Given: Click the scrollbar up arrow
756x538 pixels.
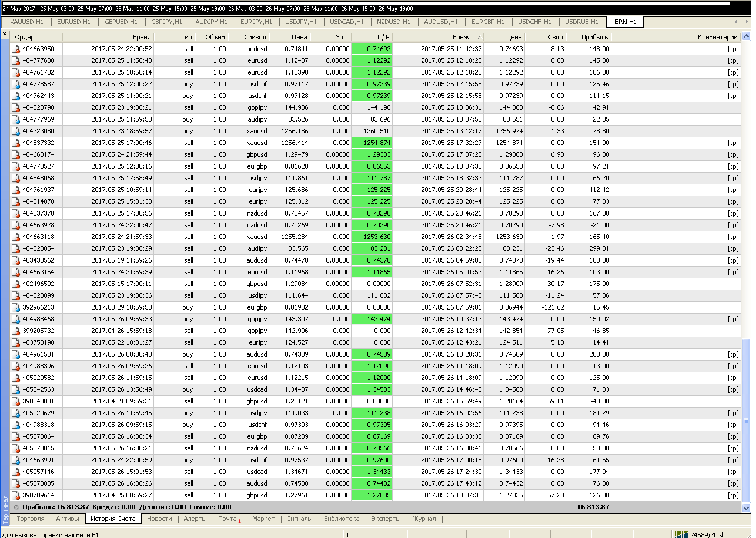Looking at the screenshot, I should [x=747, y=36].
